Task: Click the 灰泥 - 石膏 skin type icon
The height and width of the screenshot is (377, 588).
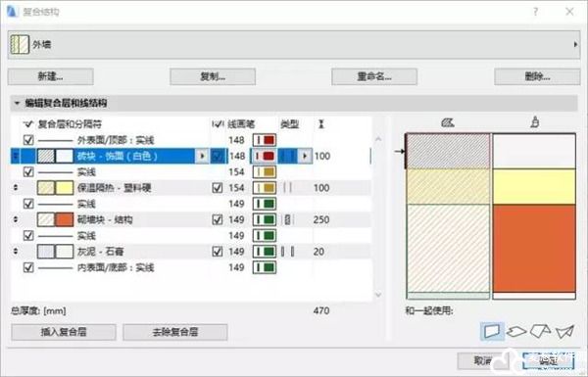Action: pos(287,252)
